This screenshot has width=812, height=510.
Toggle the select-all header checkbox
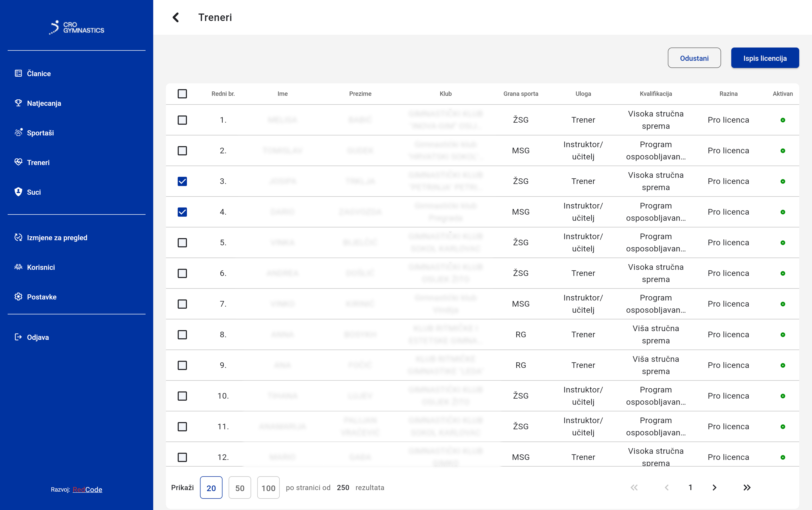tap(182, 94)
